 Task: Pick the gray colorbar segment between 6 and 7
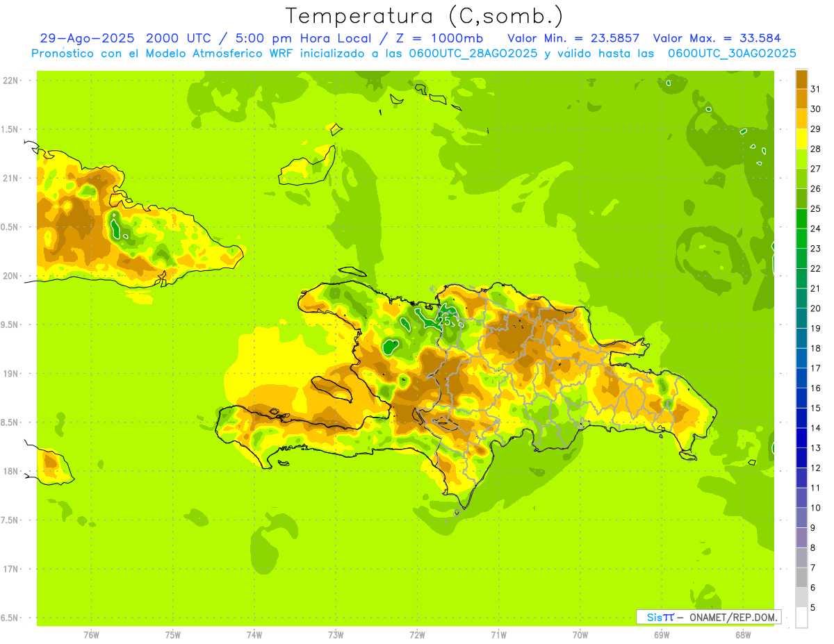pos(801,577)
